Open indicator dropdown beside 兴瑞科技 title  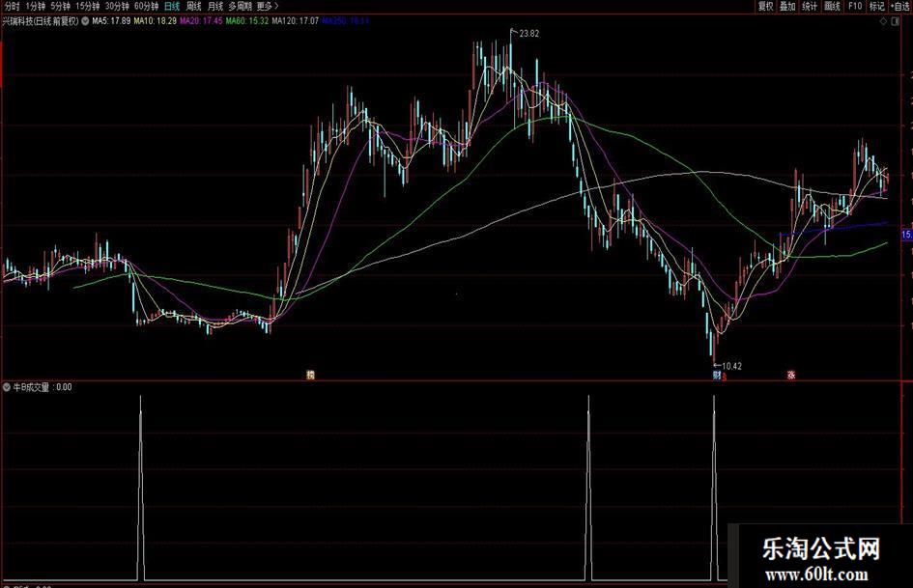coord(85,21)
